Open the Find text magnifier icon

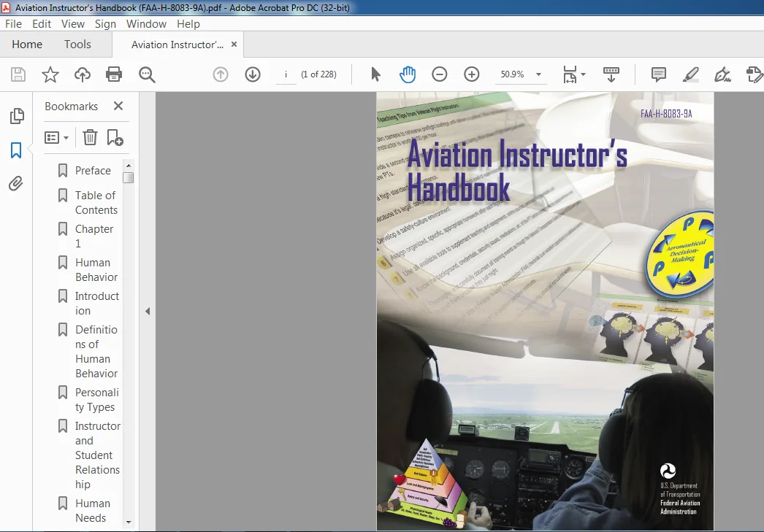(x=147, y=74)
